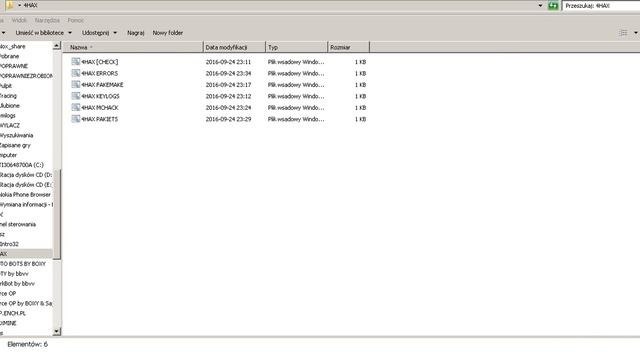Click the green refresh icon by address bar
640x360 pixels.
pyautogui.click(x=553, y=6)
